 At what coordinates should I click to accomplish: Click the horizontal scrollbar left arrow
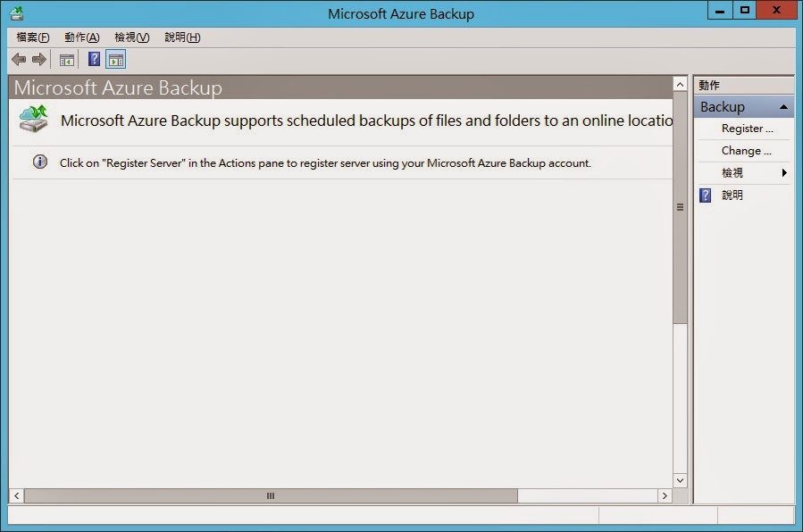point(16,495)
